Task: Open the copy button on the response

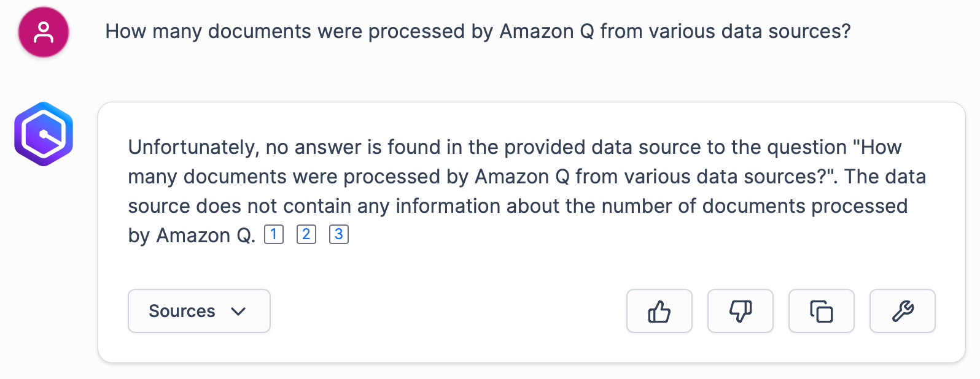Action: [821, 311]
